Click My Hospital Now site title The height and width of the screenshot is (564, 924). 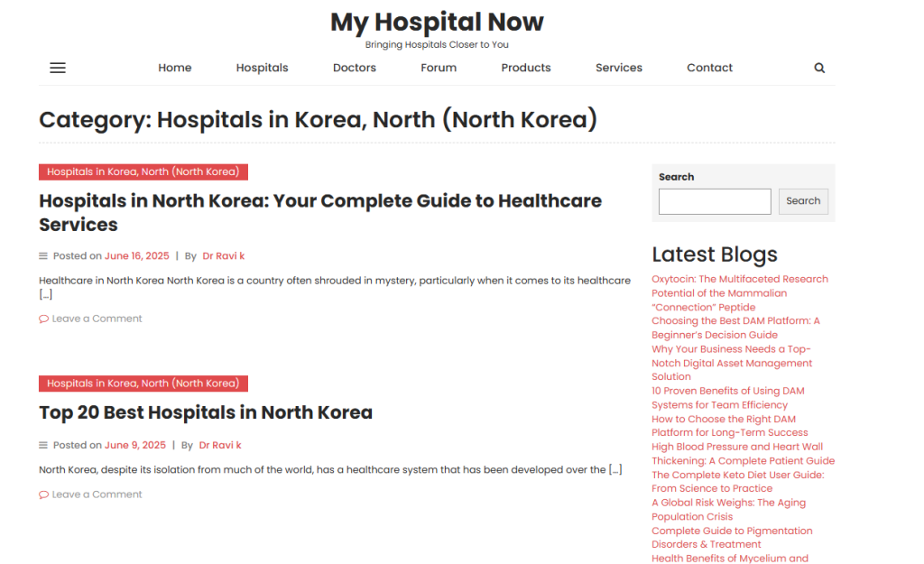437,22
